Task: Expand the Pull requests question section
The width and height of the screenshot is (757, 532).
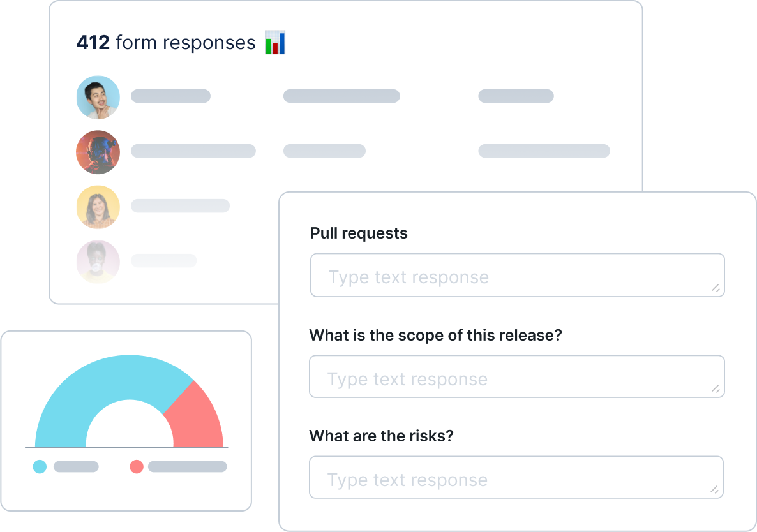Action: (x=358, y=233)
